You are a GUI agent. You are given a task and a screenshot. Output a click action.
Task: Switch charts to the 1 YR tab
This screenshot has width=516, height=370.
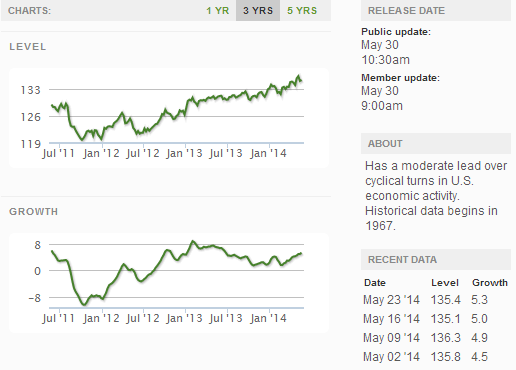[218, 11]
